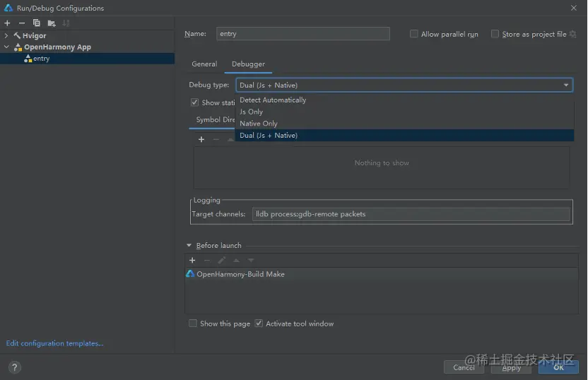Click the Apply button
The height and width of the screenshot is (380, 588).
(x=512, y=367)
